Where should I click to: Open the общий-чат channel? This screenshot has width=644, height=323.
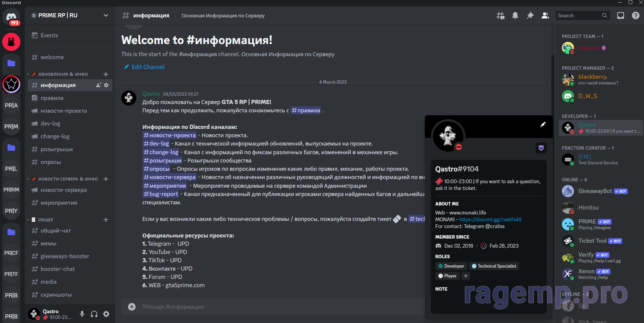pyautogui.click(x=70, y=231)
